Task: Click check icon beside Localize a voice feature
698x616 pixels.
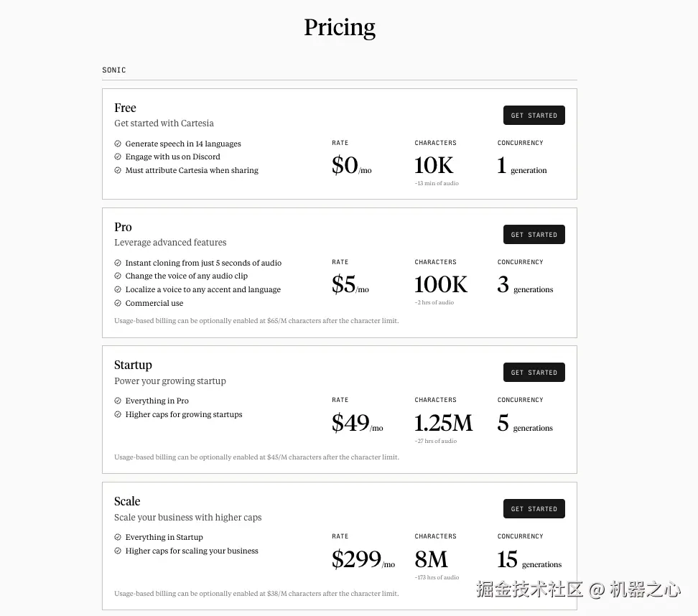Action: pos(118,289)
